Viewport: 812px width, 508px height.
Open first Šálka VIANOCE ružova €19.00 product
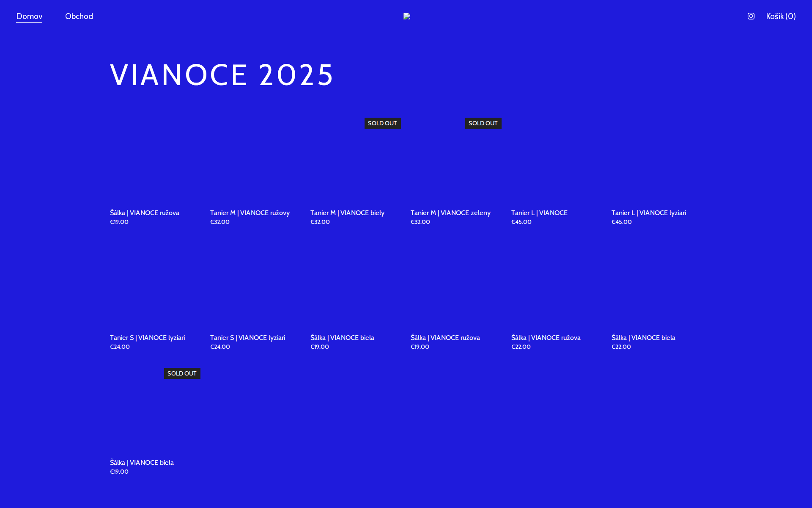click(x=144, y=213)
